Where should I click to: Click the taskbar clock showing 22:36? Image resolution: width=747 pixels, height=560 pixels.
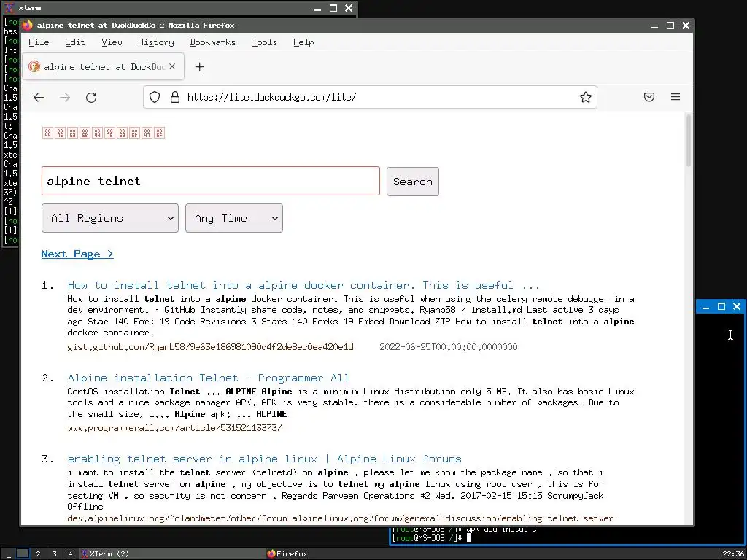(732, 553)
